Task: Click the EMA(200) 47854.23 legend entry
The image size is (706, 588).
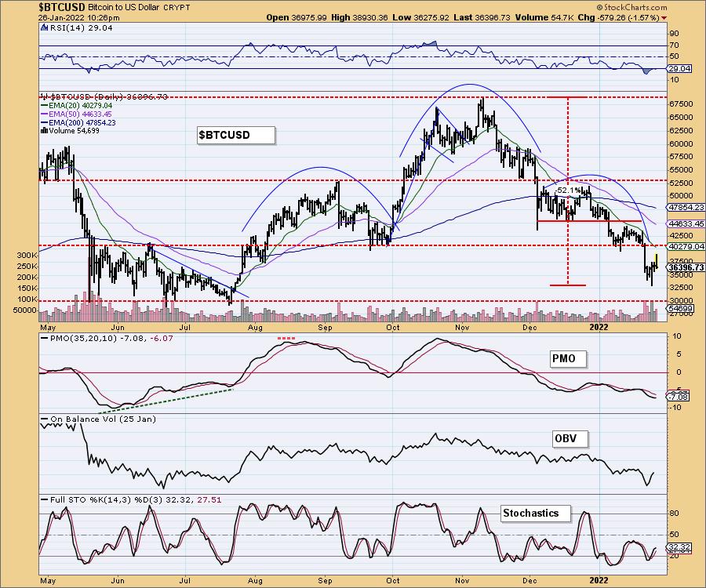Action: (x=78, y=123)
